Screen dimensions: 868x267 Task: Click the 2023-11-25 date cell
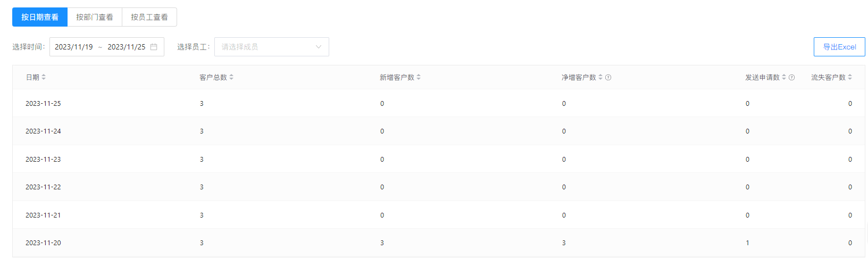43,104
